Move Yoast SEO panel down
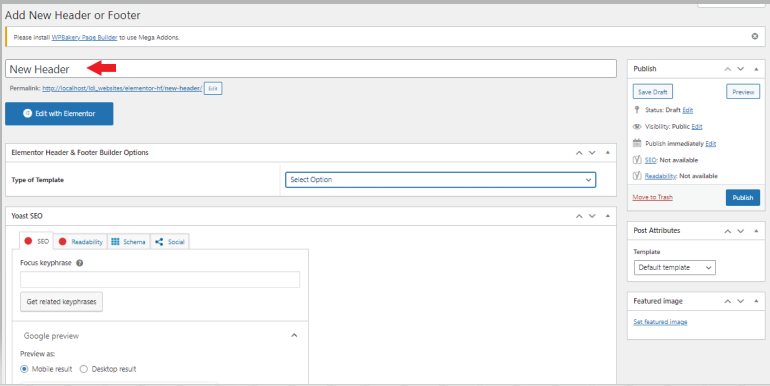 (x=592, y=216)
